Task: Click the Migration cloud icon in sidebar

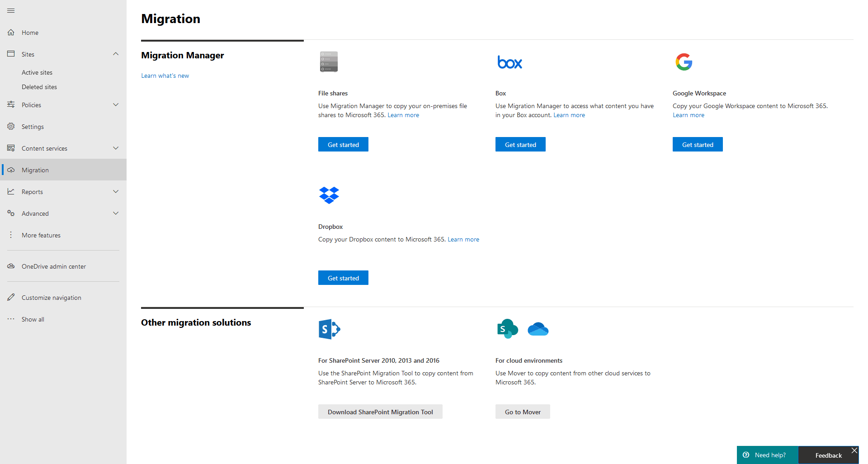Action: [11, 170]
